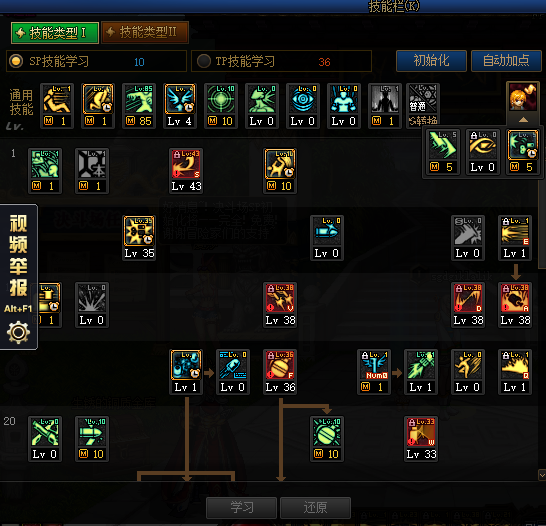Click the 自动加点 auto-assign button
This screenshot has width=546, height=526.
point(506,61)
